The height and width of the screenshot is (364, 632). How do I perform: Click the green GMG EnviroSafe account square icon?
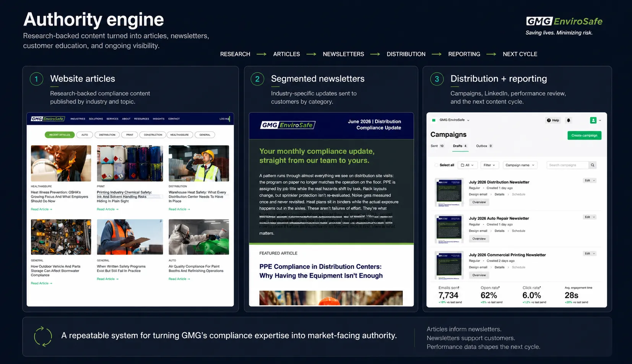(x=434, y=120)
